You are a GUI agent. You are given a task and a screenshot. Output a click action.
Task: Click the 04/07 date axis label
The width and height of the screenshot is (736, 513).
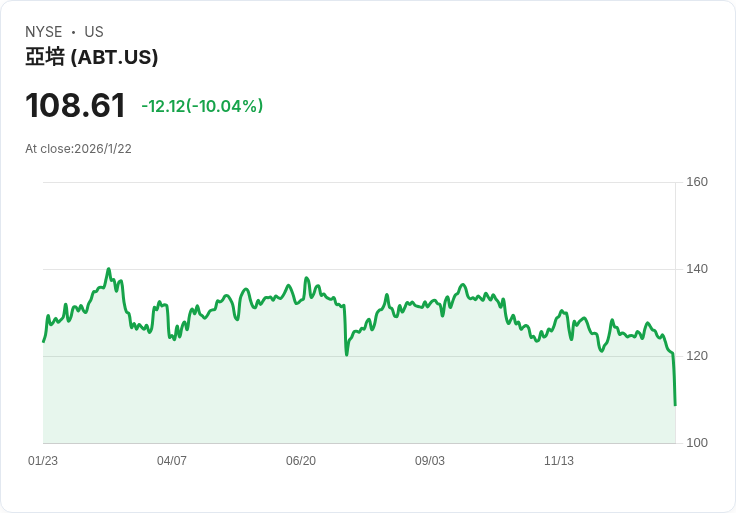(x=172, y=461)
